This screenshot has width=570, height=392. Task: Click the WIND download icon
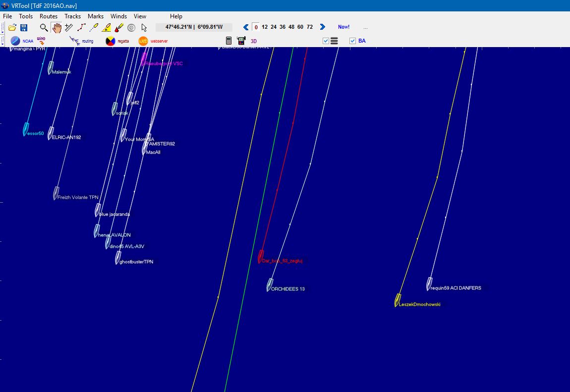41,41
